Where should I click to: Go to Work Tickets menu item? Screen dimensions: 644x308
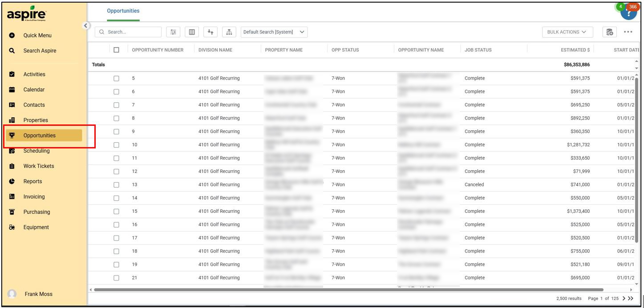(39, 166)
